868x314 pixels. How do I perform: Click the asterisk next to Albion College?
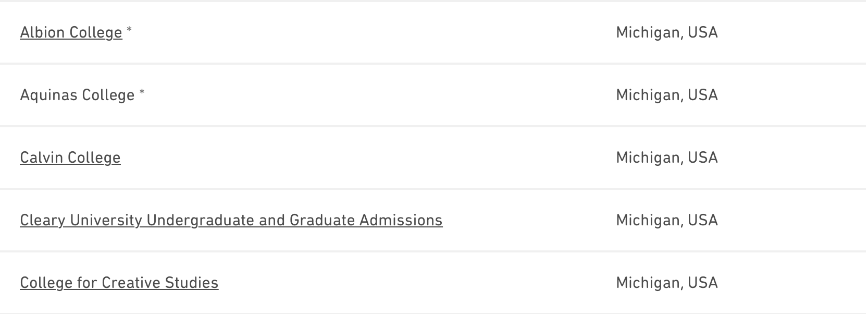tap(129, 31)
